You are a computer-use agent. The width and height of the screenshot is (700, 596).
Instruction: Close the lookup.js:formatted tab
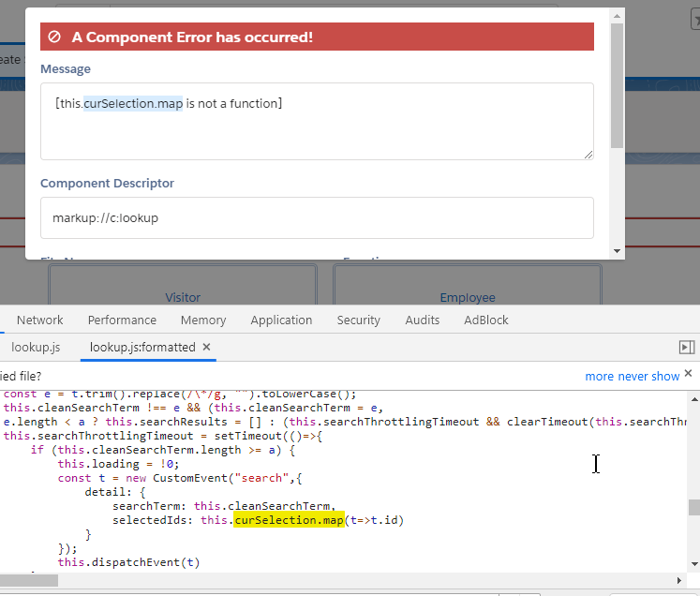click(206, 347)
